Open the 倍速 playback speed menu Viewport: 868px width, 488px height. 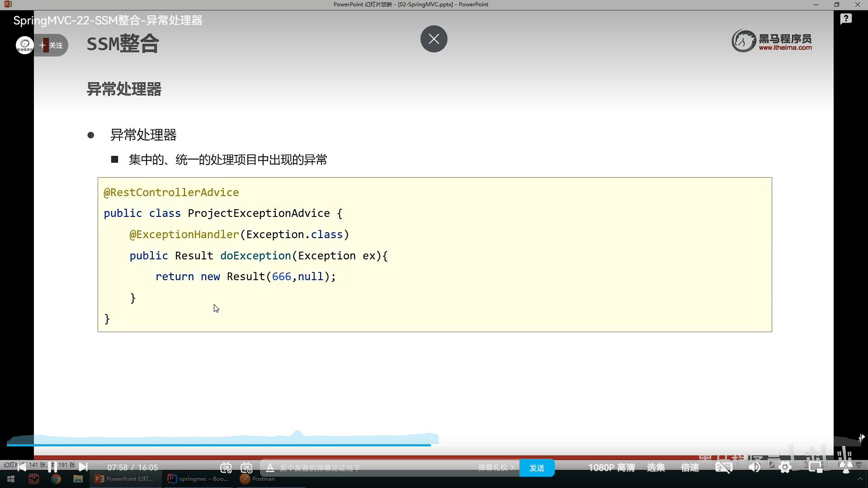(690, 468)
